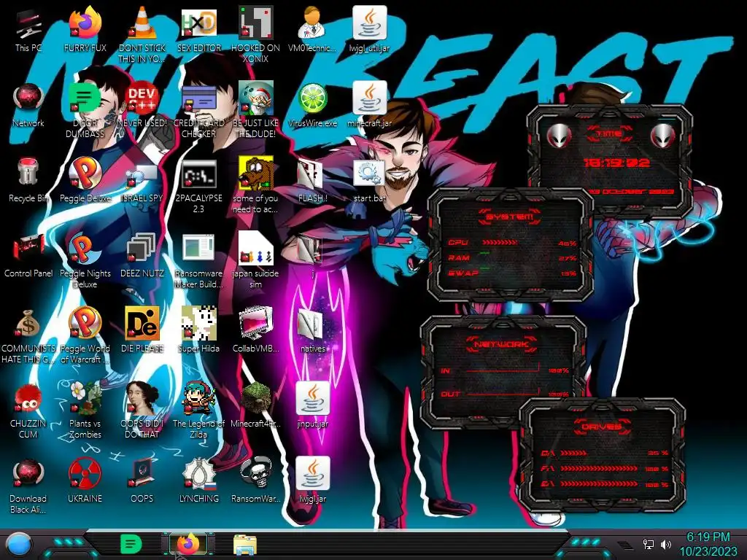Open the clock showing 6:19 PM
This screenshot has height=560, width=747.
(708, 544)
